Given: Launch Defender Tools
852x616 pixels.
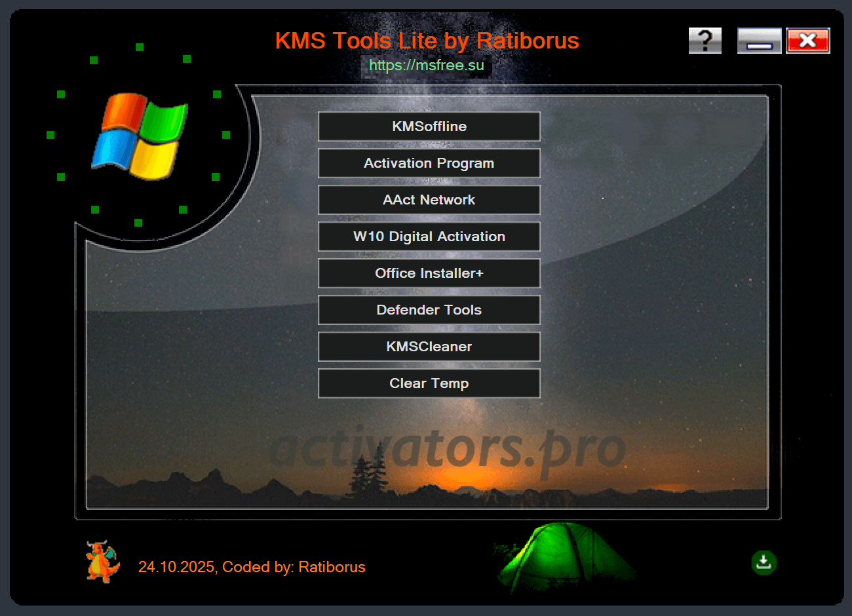Looking at the screenshot, I should tap(429, 310).
